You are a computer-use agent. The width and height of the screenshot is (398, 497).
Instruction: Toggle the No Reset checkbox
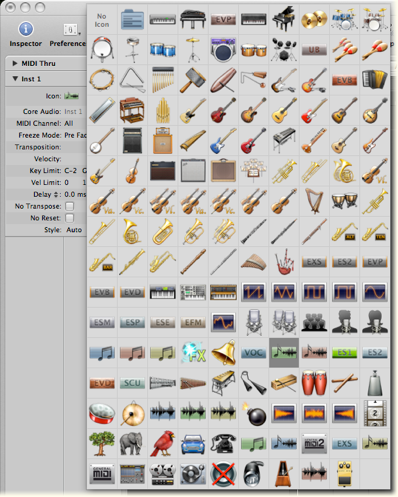pos(69,218)
